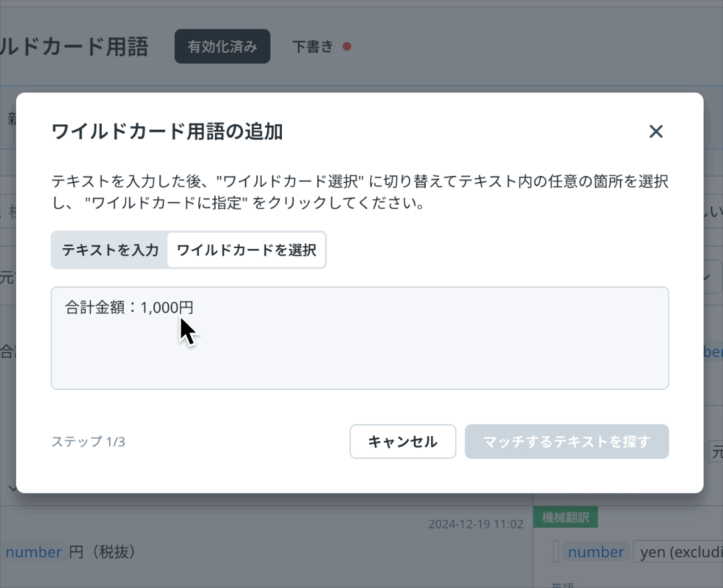Click the number tag before 円（税抜）

[x=33, y=552]
